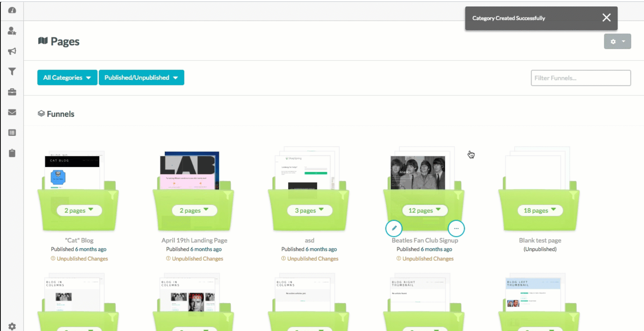644x331 pixels.
Task: Open the clipboard icon in sidebar
Action: point(12,153)
